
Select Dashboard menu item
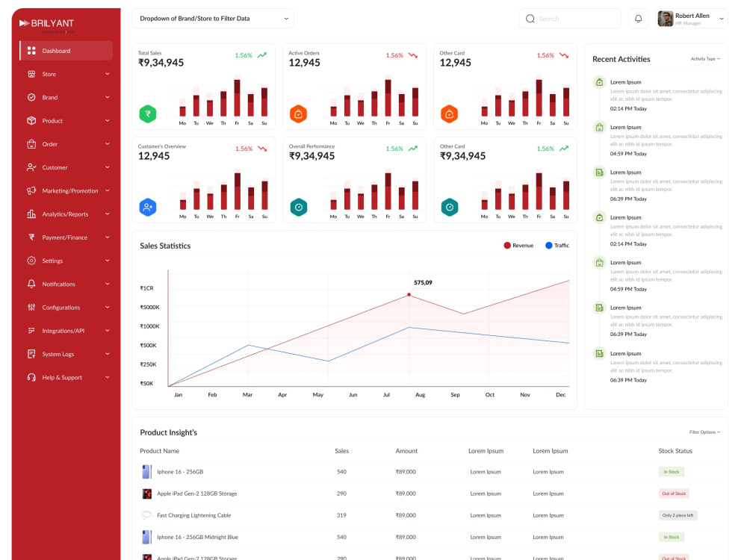click(x=66, y=51)
